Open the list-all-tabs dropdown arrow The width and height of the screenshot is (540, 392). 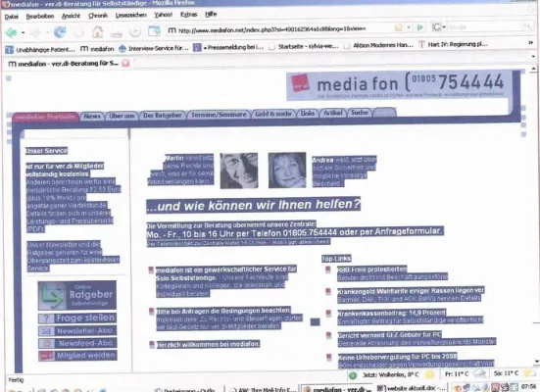click(x=533, y=56)
